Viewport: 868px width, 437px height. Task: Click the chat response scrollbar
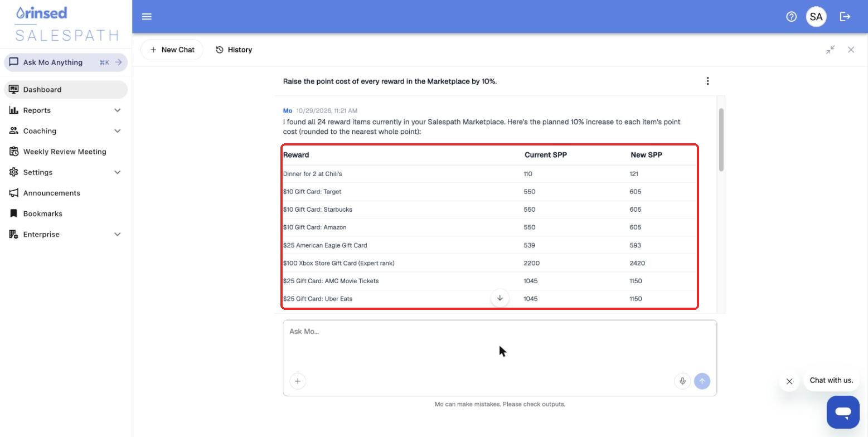pyautogui.click(x=721, y=140)
